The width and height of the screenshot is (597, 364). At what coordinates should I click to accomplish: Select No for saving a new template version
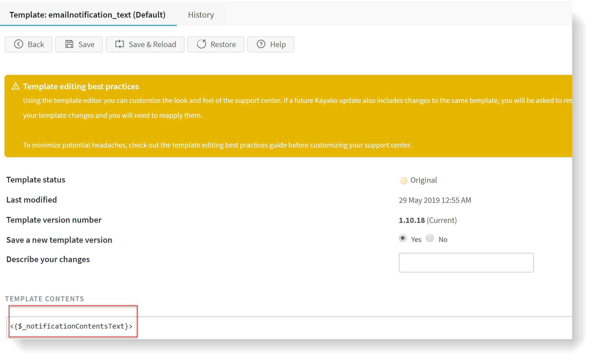430,238
